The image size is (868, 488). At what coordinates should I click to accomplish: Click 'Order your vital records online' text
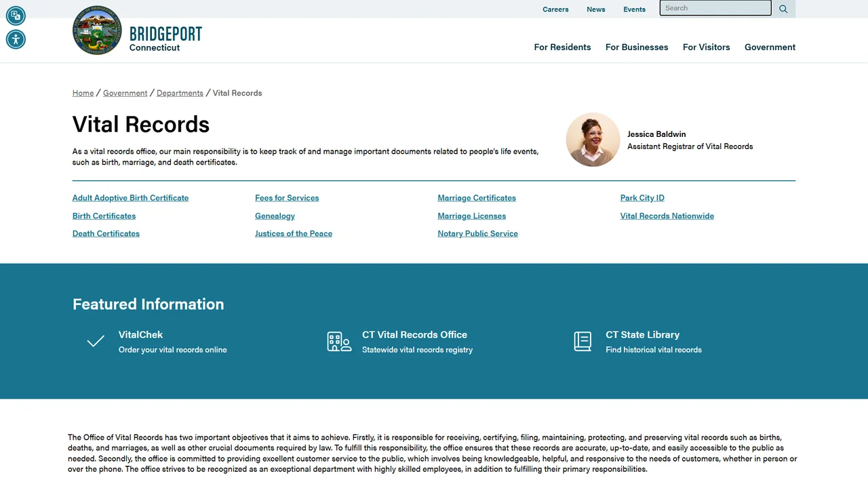point(173,350)
